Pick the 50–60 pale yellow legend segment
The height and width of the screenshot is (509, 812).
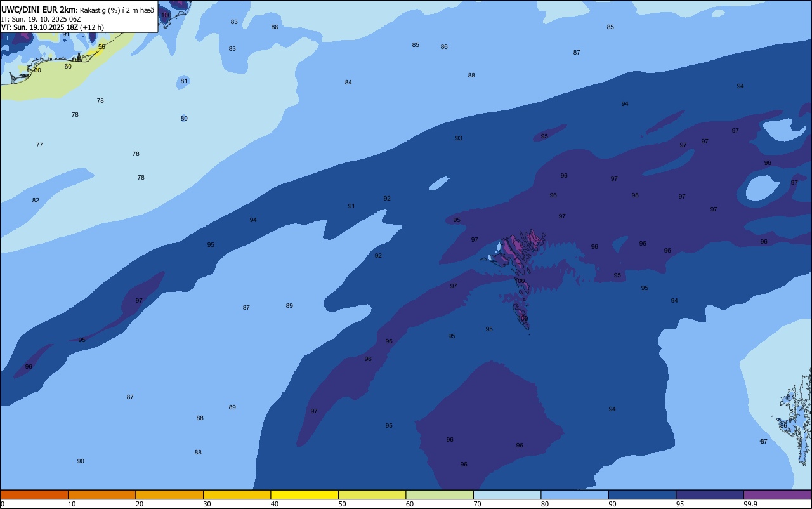tap(372, 494)
